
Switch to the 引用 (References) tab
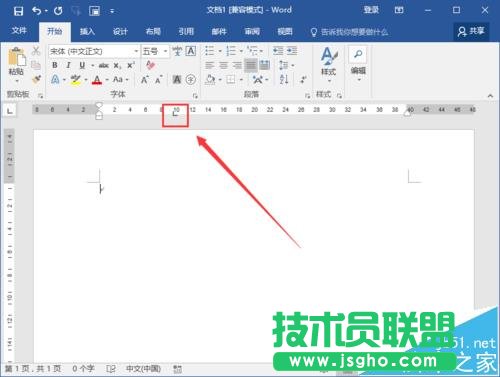pyautogui.click(x=186, y=32)
